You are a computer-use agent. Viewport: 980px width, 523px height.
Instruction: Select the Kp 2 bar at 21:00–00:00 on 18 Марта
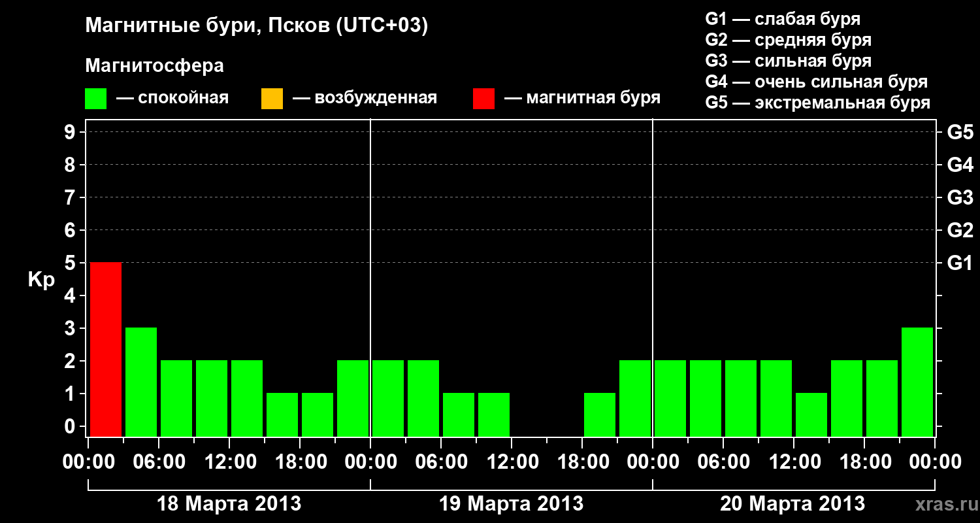point(353,398)
